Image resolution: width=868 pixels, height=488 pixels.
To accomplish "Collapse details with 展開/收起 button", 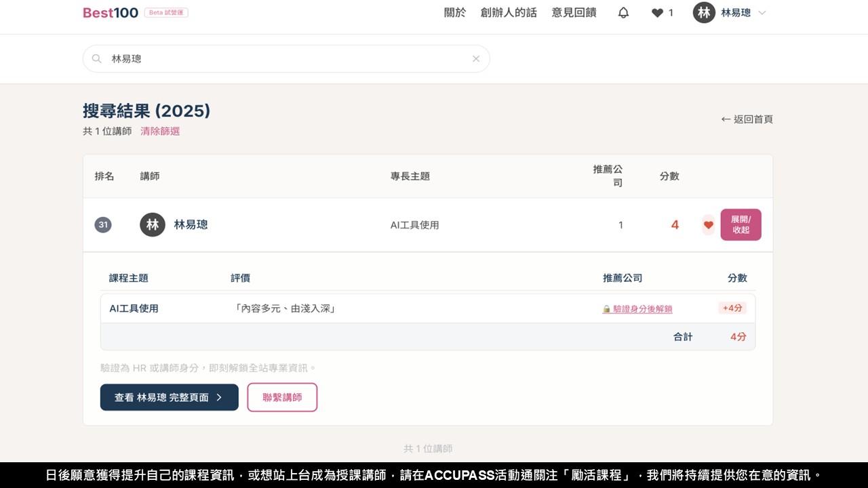I will 741,225.
